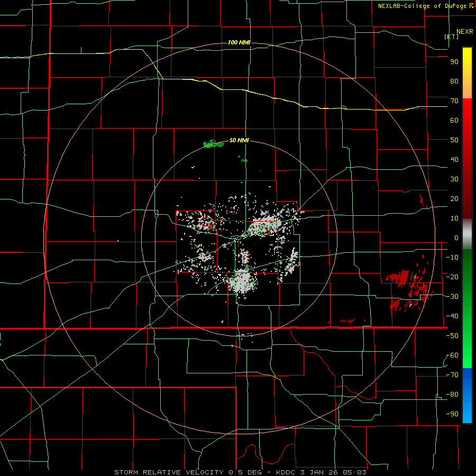476x476 pixels.
Task: Click the gray zero-velocity segment of the color bar
Action: (467, 234)
